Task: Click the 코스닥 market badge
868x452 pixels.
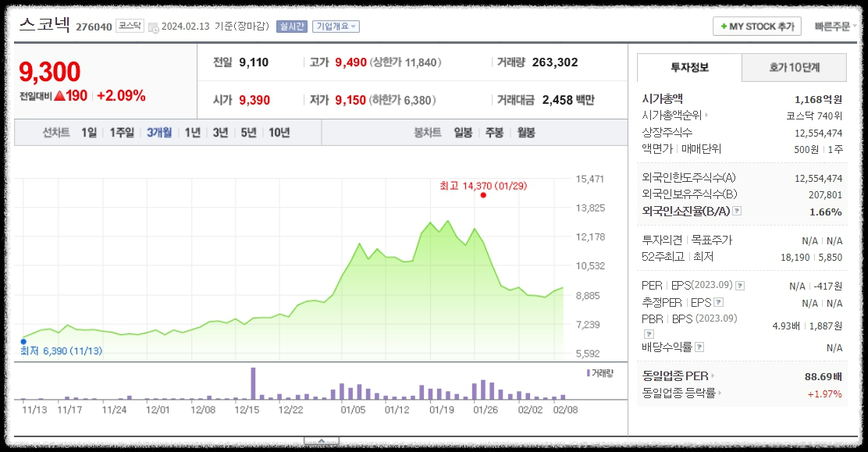Action: point(130,26)
